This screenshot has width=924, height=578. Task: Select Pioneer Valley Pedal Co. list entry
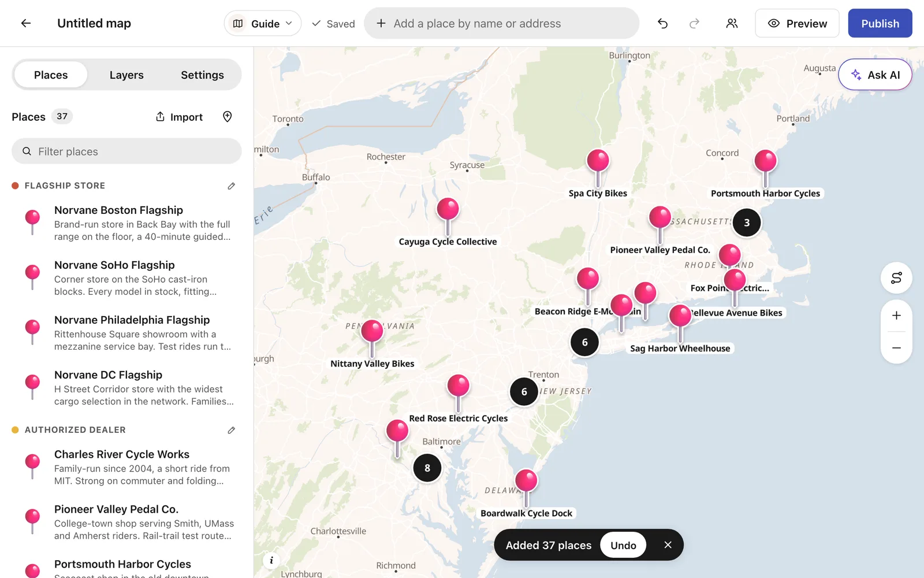pyautogui.click(x=126, y=522)
